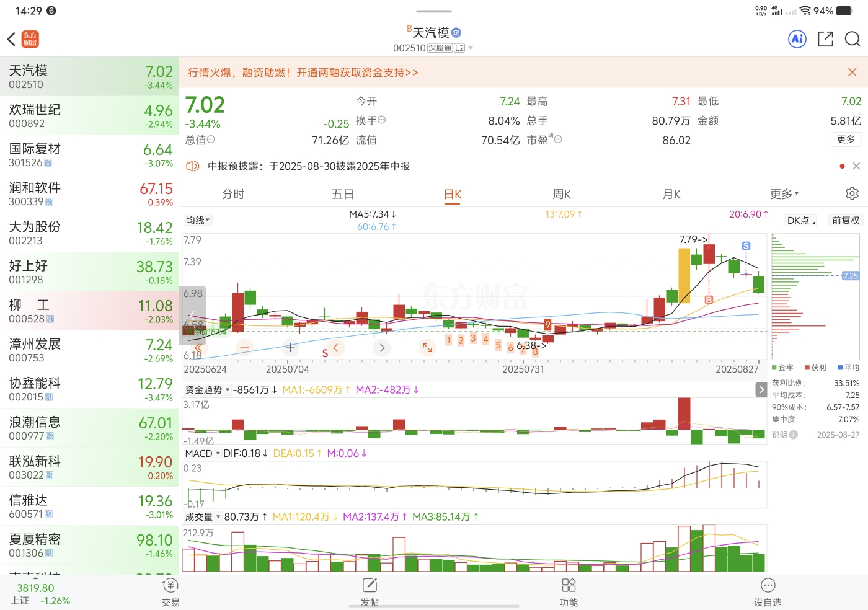Screen dimensions: 868x610
Task: Select the 日K daily chart tab
Action: [453, 194]
